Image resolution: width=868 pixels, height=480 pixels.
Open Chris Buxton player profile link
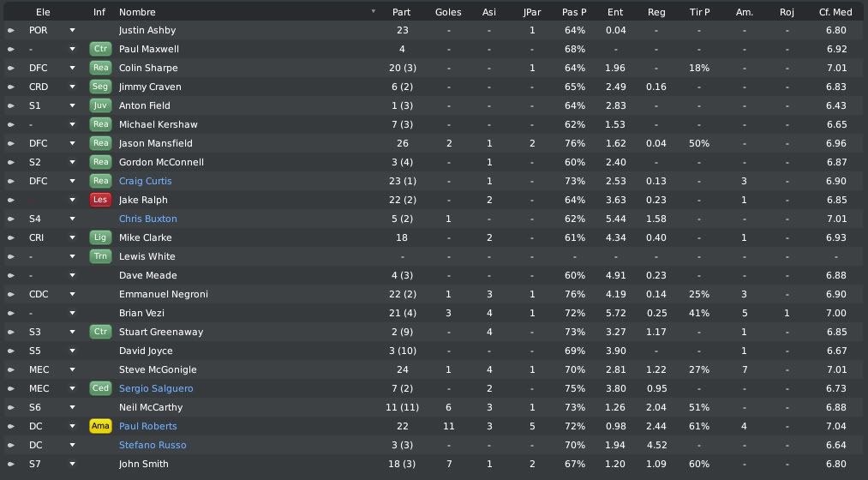point(147,219)
